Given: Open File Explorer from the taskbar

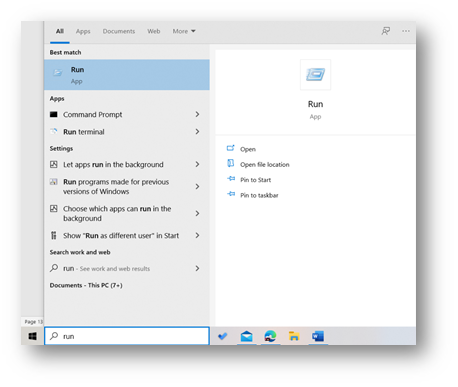Looking at the screenshot, I should pos(294,336).
